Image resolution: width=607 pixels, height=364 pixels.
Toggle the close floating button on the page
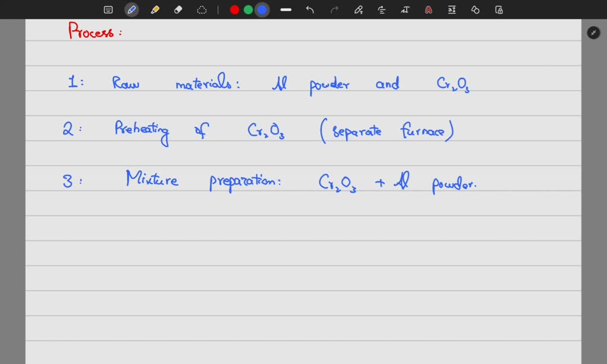593,33
